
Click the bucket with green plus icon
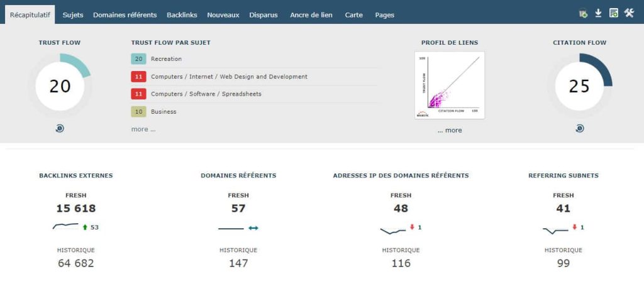pyautogui.click(x=583, y=14)
